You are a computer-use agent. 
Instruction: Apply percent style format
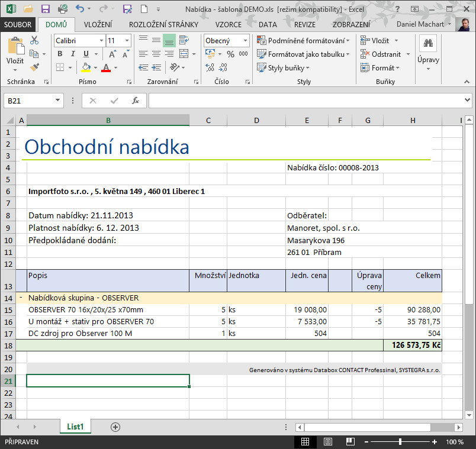231,54
